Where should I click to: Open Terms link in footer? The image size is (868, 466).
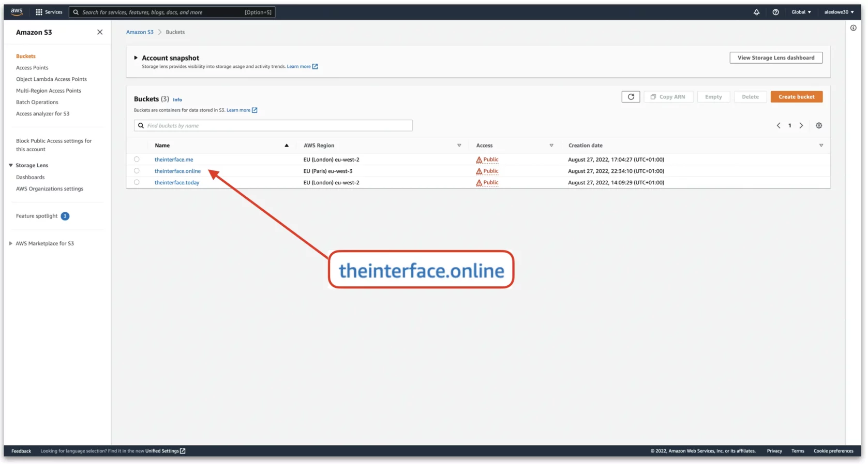(798, 451)
